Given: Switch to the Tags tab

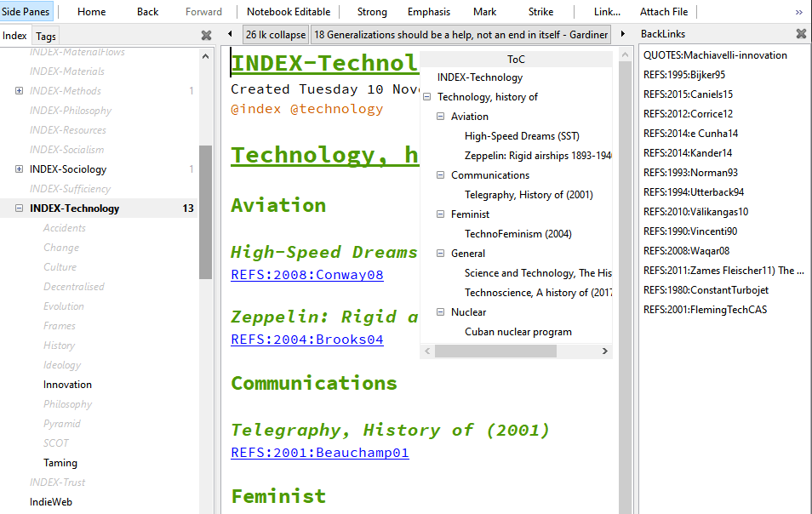Looking at the screenshot, I should [x=46, y=36].
